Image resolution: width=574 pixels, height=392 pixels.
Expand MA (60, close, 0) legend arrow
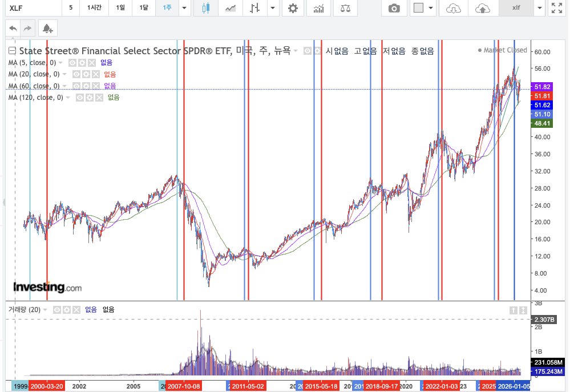point(64,86)
